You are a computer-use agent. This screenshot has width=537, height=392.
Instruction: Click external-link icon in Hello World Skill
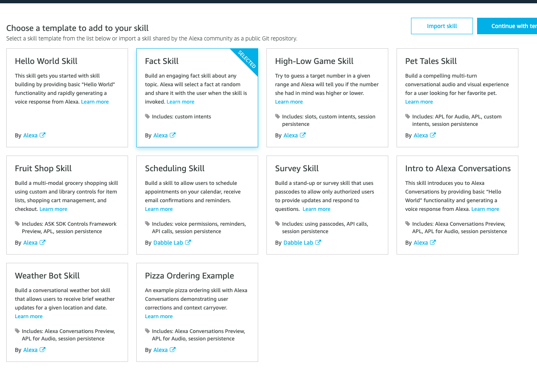tap(43, 135)
